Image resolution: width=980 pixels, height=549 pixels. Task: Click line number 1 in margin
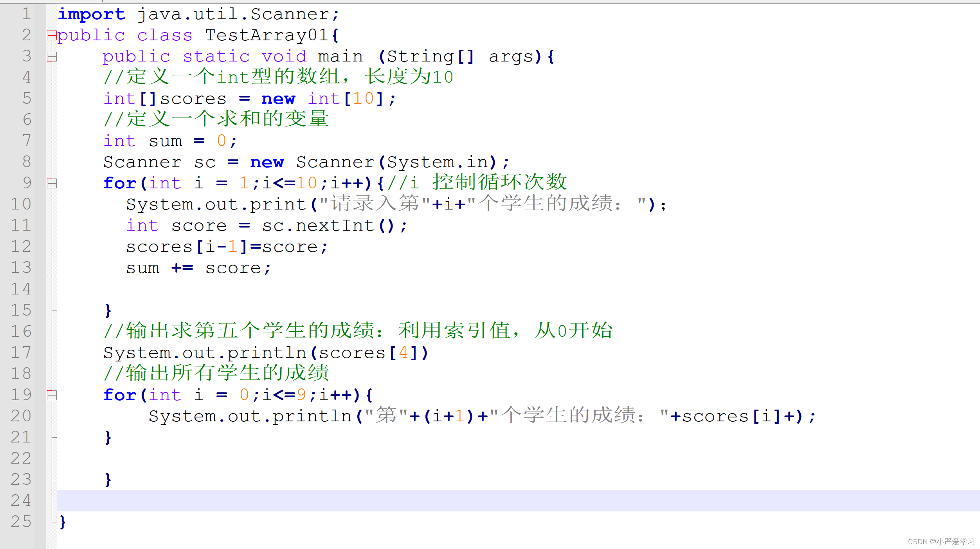(x=26, y=14)
